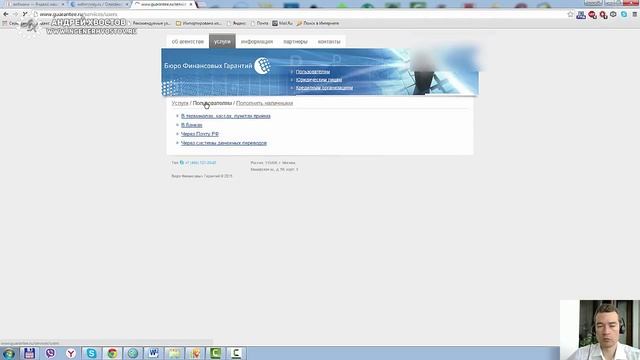Click the browser Back arrow
The image size is (640, 360).
[x=6, y=14]
